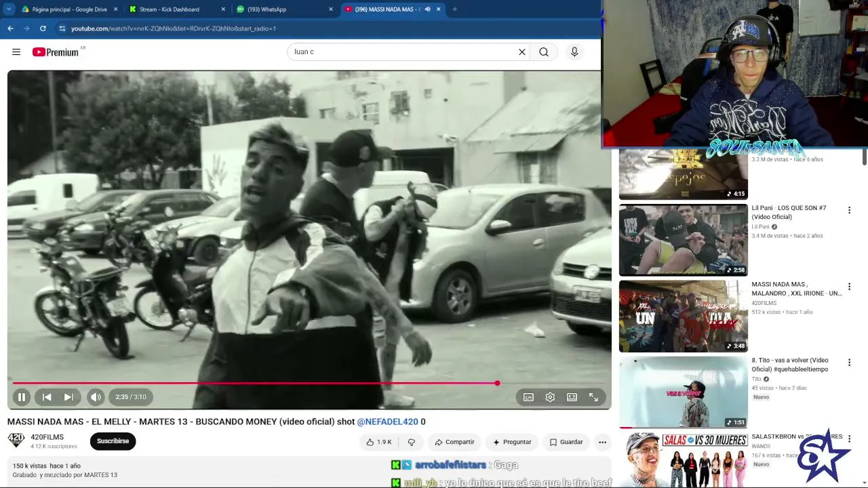This screenshot has width=868, height=488.
Task: Open the player settings gear menu
Action: pos(550,397)
